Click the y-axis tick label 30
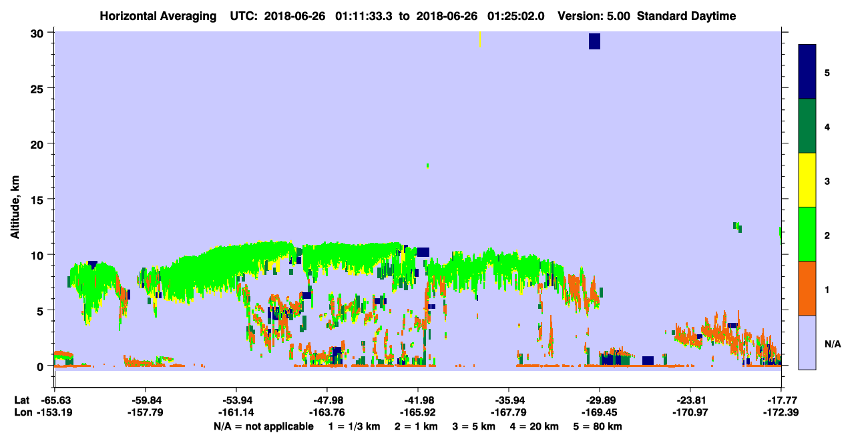This screenshot has height=445, width=868. [x=38, y=33]
